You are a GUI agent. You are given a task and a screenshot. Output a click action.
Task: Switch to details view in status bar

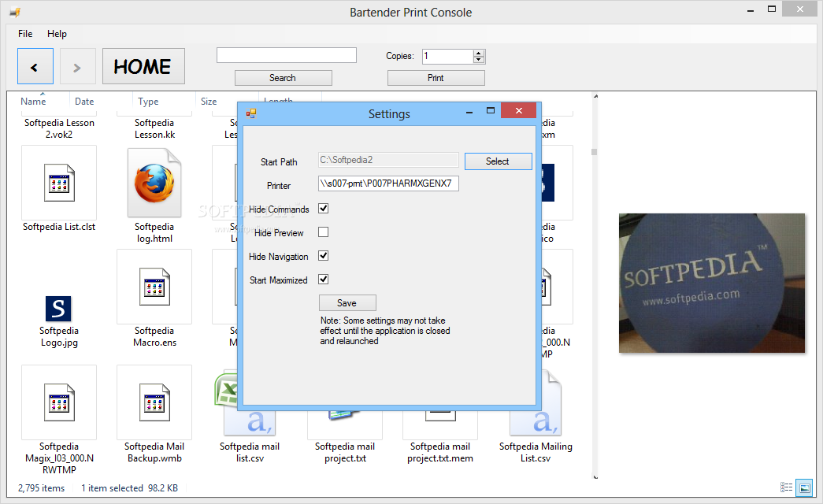coord(786,487)
